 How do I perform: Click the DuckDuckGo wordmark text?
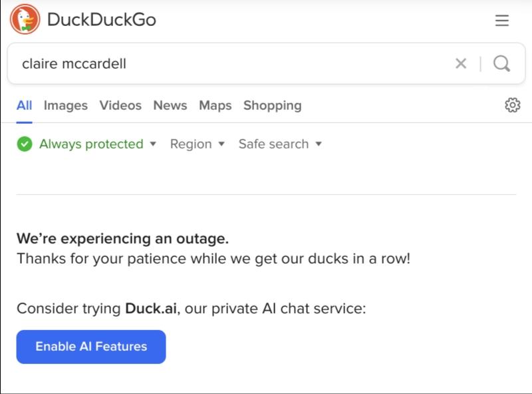[x=101, y=20]
